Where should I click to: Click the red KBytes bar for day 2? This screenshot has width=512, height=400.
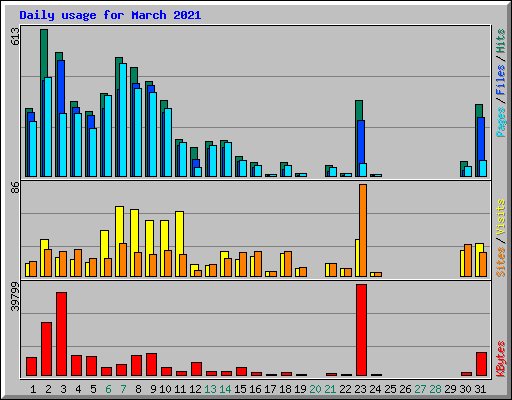click(46, 349)
